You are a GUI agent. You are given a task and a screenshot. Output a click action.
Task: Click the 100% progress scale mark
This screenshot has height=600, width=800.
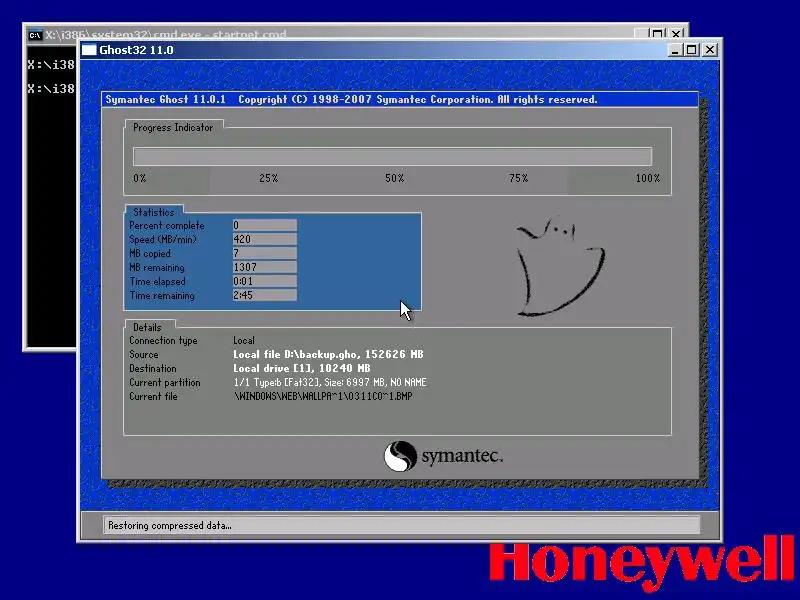pyautogui.click(x=648, y=178)
